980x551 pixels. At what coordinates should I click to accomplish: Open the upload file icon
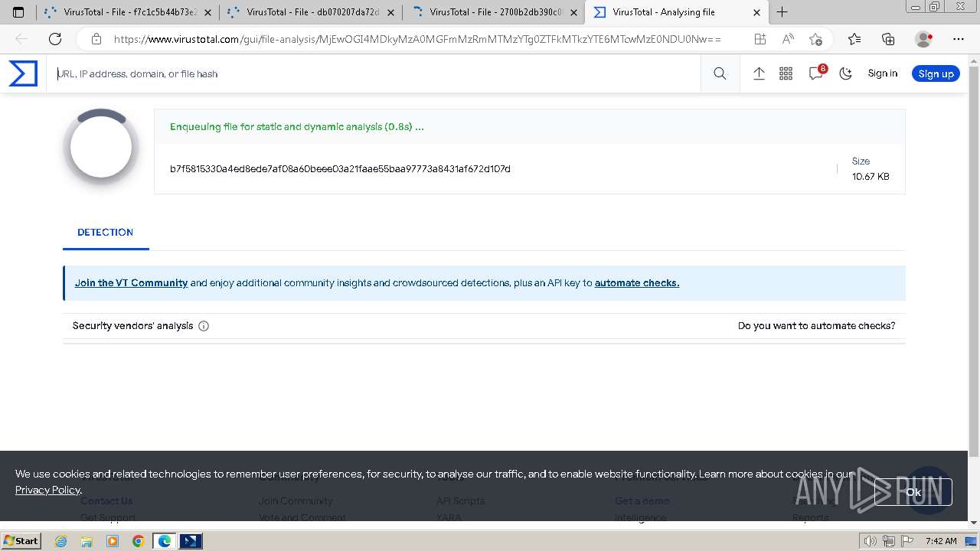pyautogui.click(x=759, y=73)
